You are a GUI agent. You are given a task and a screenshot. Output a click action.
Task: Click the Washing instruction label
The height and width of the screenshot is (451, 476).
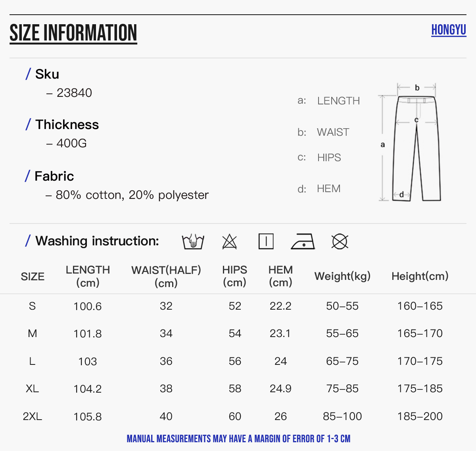pos(97,241)
